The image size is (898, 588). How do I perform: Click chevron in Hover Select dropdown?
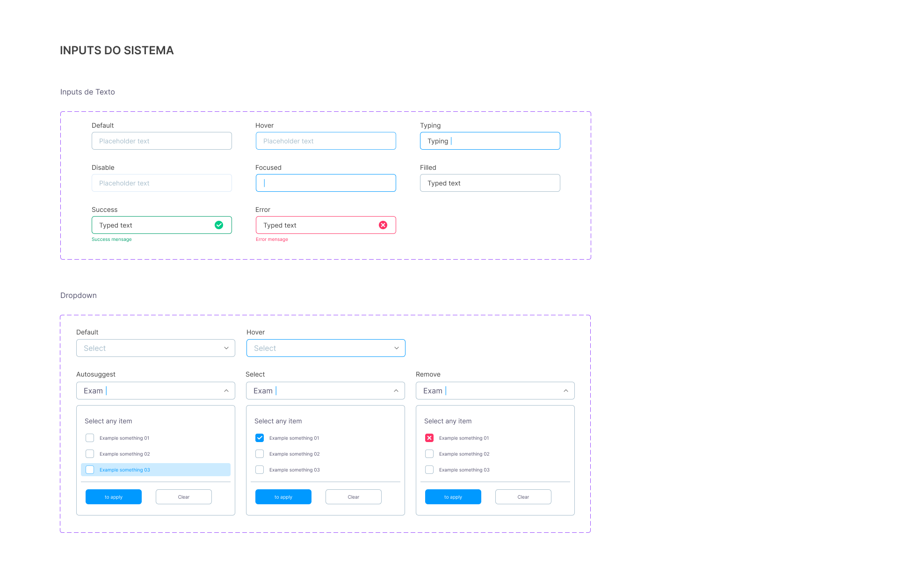397,348
